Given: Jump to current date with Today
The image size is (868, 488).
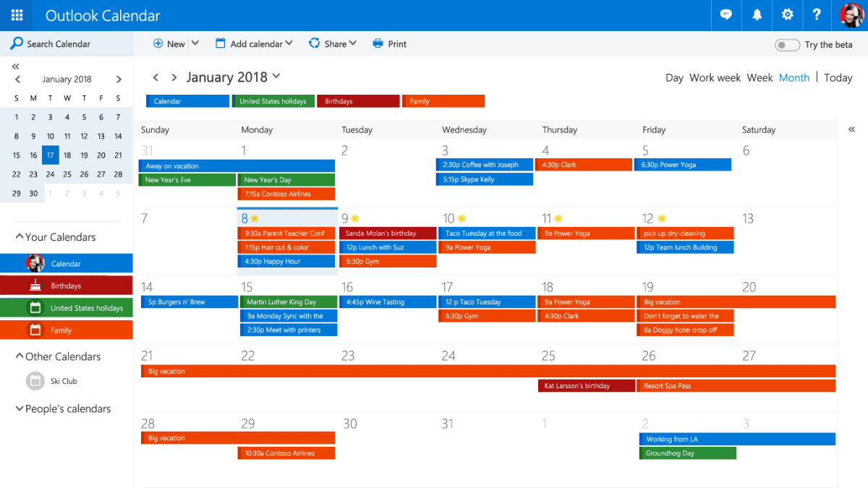Looking at the screenshot, I should tap(837, 77).
